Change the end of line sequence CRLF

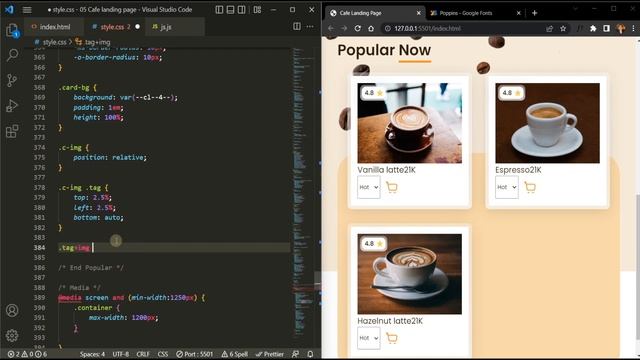click(x=143, y=354)
